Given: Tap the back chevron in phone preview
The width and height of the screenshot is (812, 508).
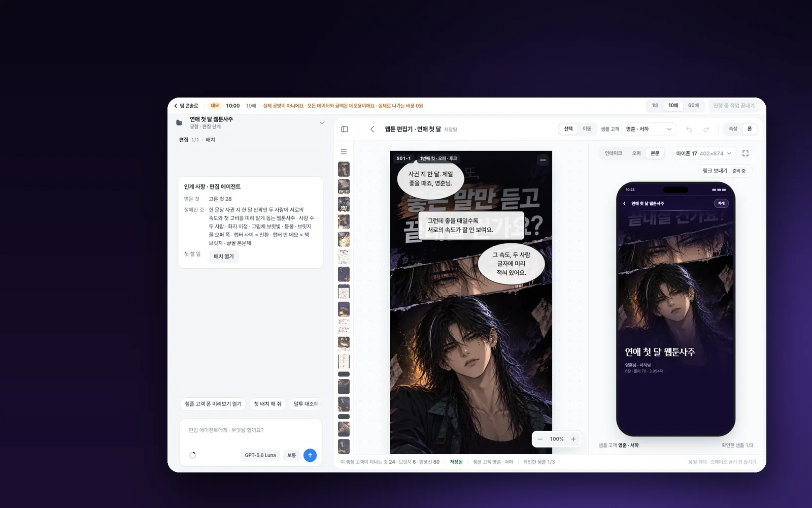Looking at the screenshot, I should tap(624, 203).
